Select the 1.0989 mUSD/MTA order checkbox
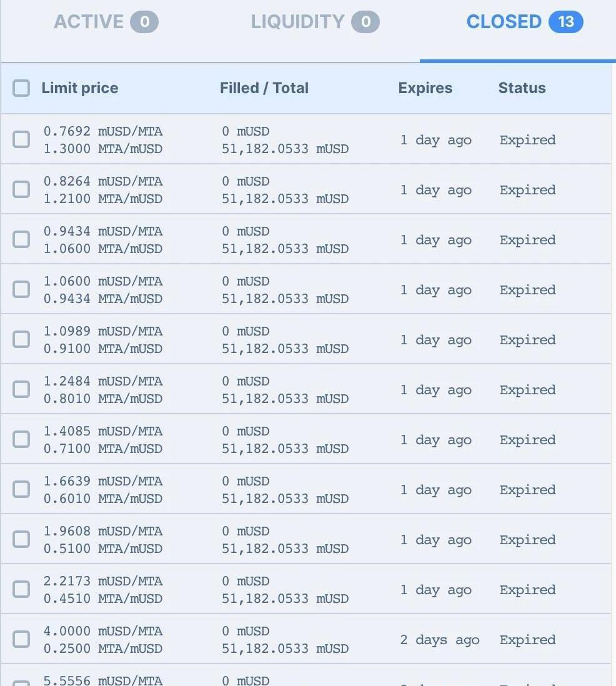Image resolution: width=616 pixels, height=686 pixels. [x=21, y=339]
